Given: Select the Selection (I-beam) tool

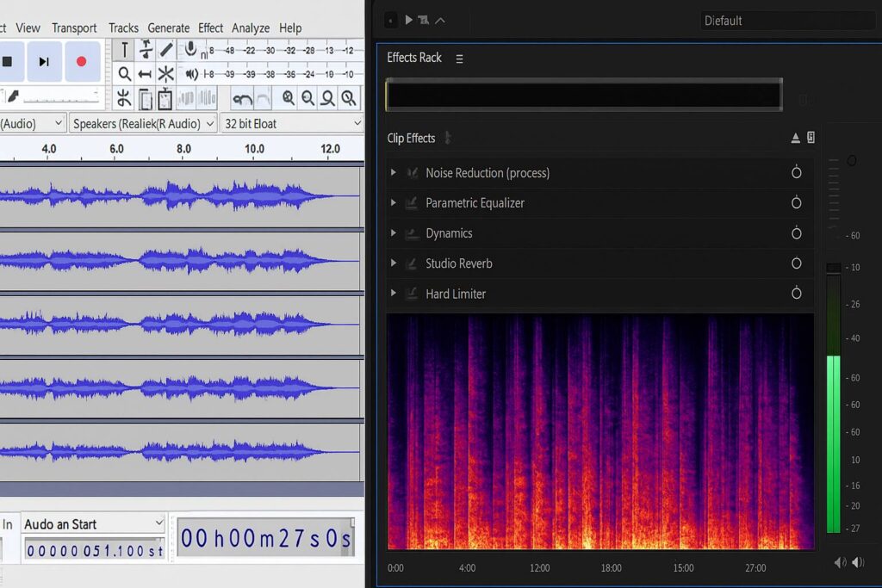Looking at the screenshot, I should click(x=125, y=51).
